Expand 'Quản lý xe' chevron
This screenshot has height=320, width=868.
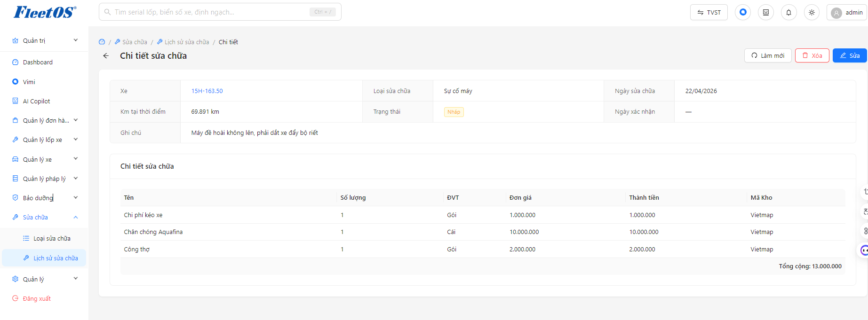76,159
